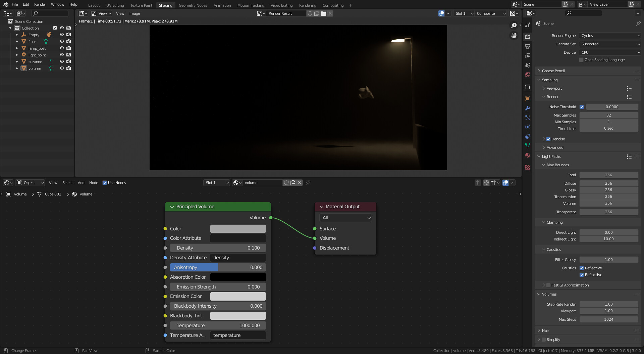This screenshot has height=354, width=644.
Task: Open the Device dropdown showing CPU
Action: click(x=610, y=52)
